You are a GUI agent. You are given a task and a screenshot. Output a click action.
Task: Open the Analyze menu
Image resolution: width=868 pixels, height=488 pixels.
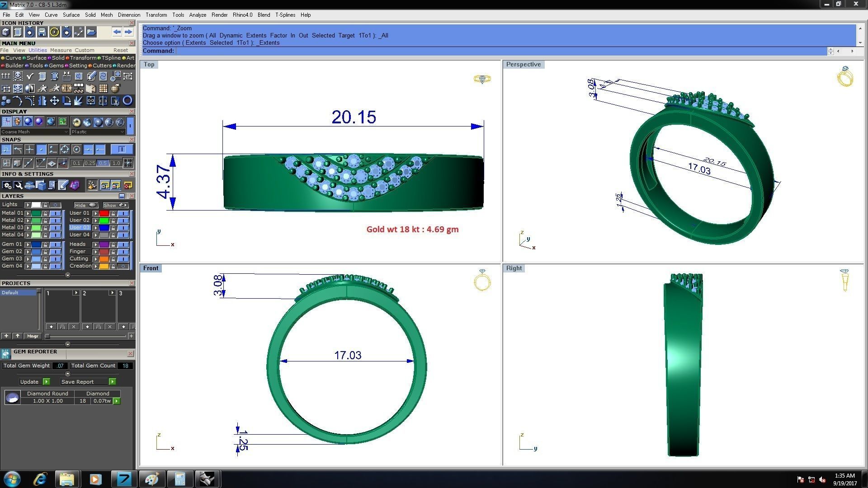click(x=198, y=15)
